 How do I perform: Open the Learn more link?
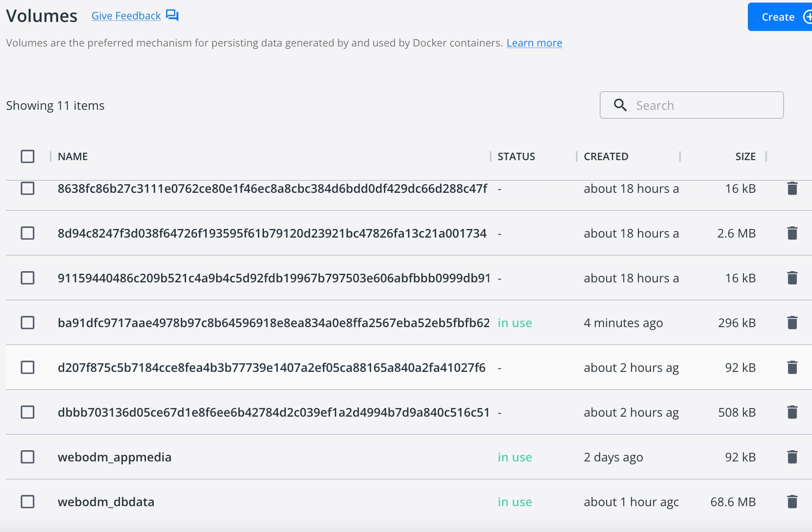click(x=534, y=43)
